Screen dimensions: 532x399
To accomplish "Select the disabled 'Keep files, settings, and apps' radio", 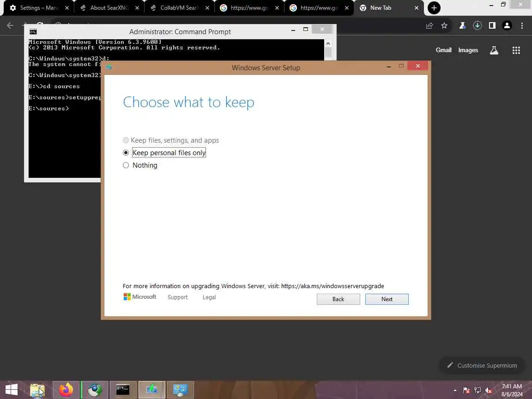I will pyautogui.click(x=126, y=140).
